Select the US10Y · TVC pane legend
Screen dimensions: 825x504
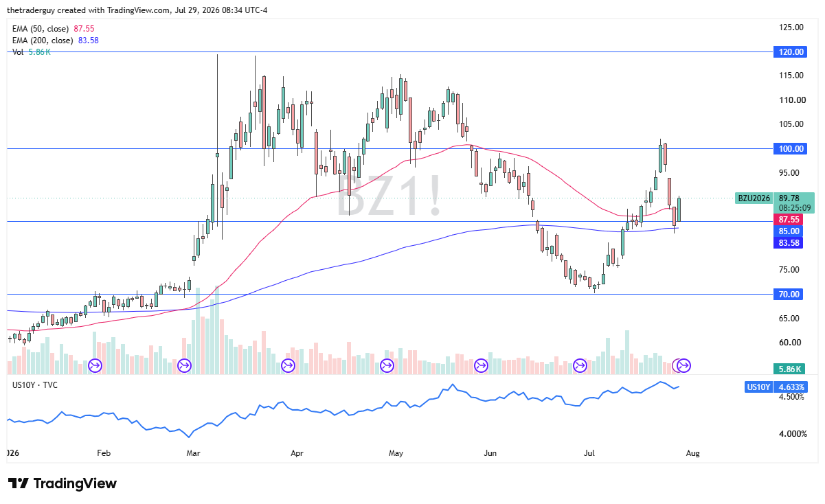click(x=35, y=385)
